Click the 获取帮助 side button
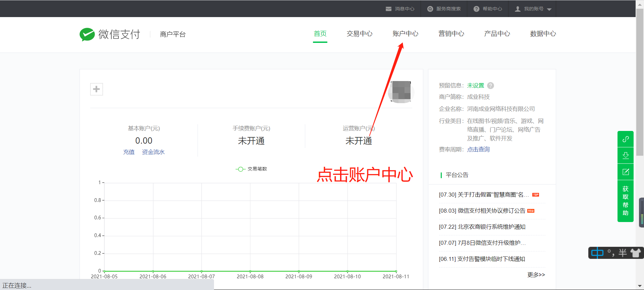The image size is (644, 290). [626, 201]
